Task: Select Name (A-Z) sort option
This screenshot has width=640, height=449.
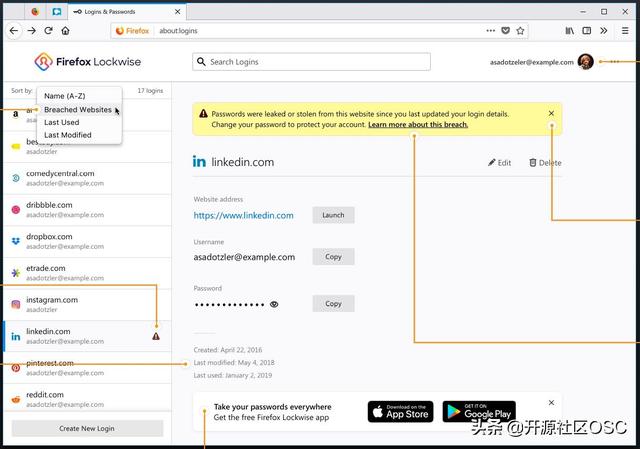Action: tap(64, 96)
